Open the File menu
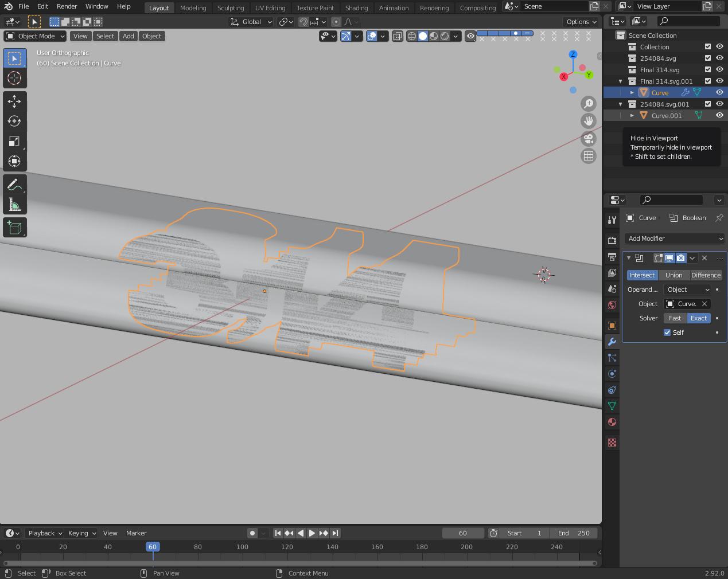The width and height of the screenshot is (728, 579). click(24, 6)
